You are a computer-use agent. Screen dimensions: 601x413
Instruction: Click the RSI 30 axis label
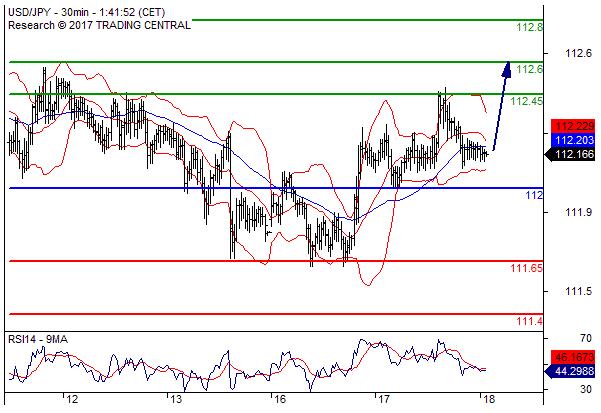point(586,389)
